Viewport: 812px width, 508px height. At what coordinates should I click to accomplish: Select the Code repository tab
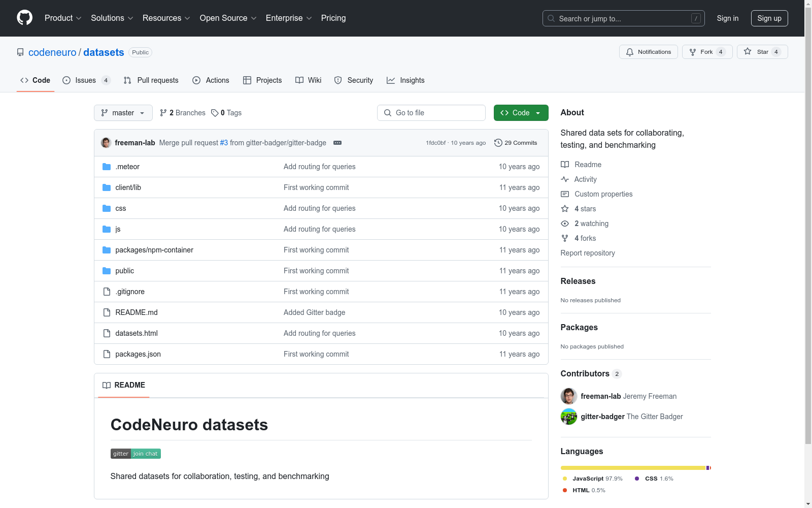[36, 80]
